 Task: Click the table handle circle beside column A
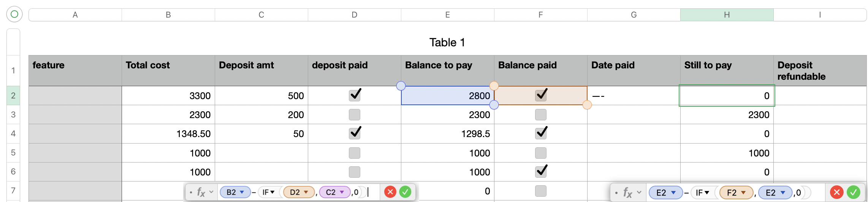[14, 14]
